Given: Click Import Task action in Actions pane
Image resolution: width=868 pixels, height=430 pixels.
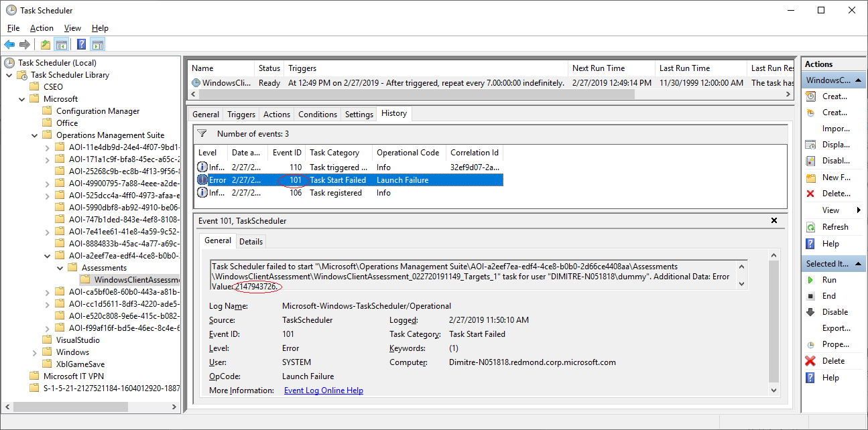Looking at the screenshot, I should coord(834,129).
